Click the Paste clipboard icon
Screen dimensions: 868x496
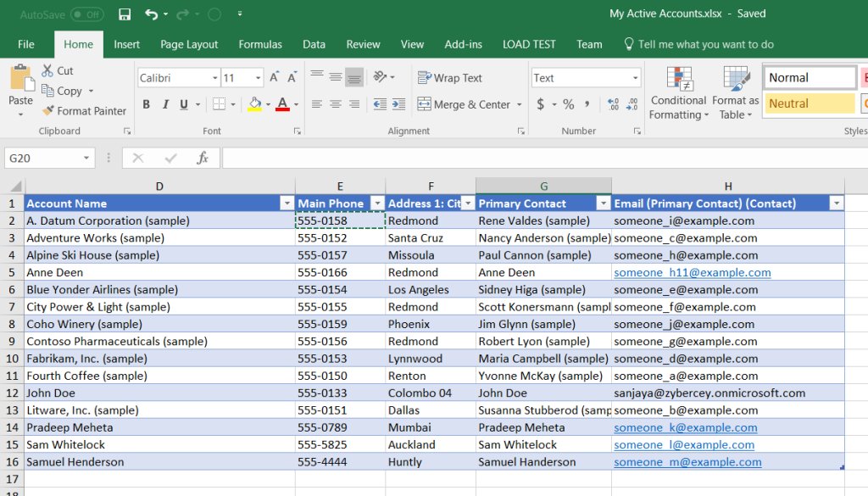[21, 78]
